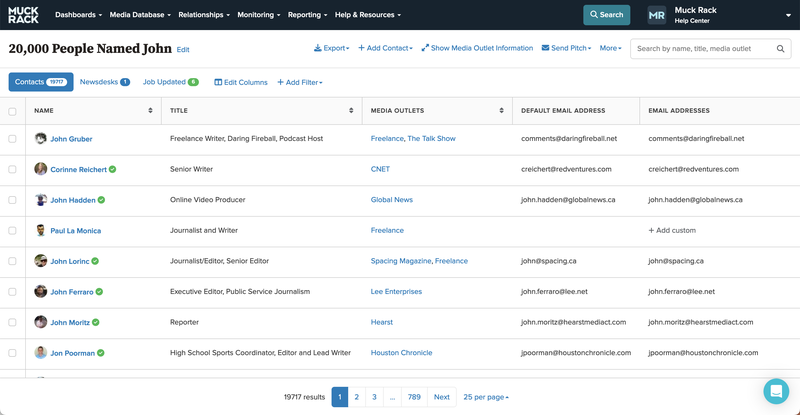The image size is (800, 415).
Task: Click John Moritz's avatar photo
Action: pos(40,322)
